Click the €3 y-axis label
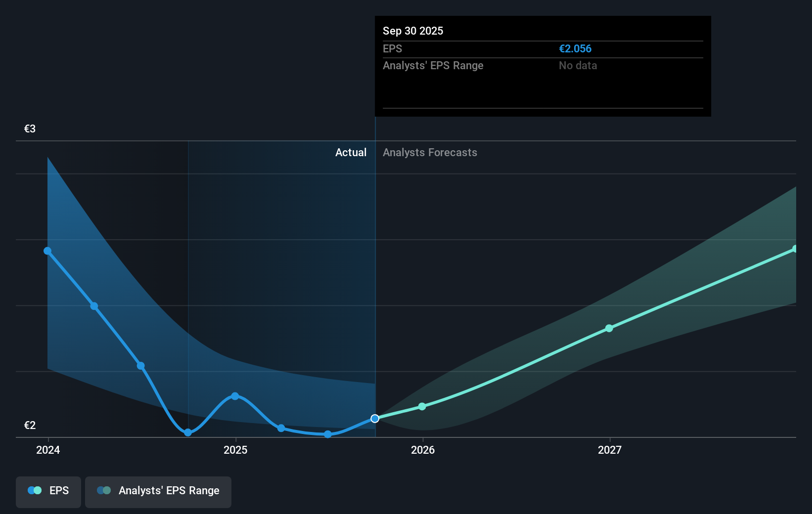Image resolution: width=812 pixels, height=514 pixels. point(30,129)
